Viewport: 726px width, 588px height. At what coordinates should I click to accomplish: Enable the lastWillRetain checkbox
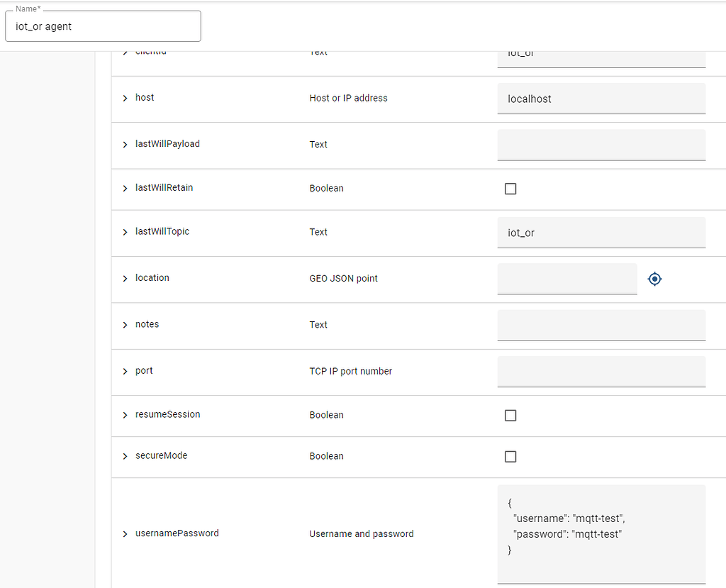[x=510, y=189]
